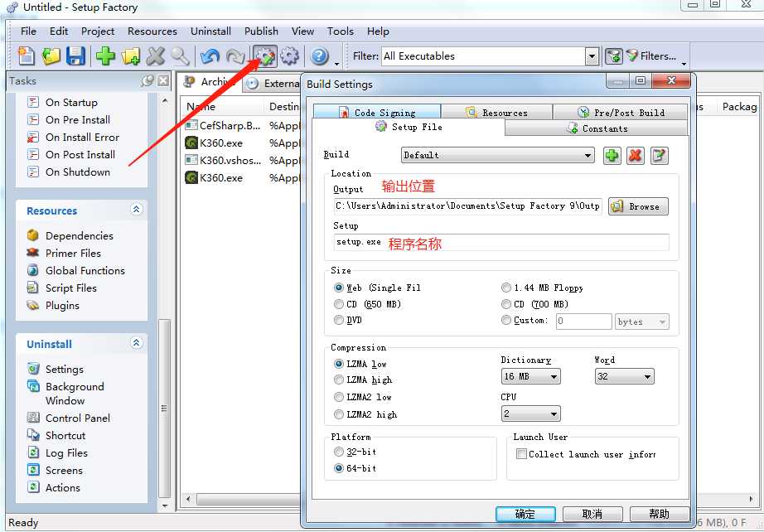This screenshot has width=764, height=532.
Task: Switch to the Constants tab
Action: click(x=597, y=128)
